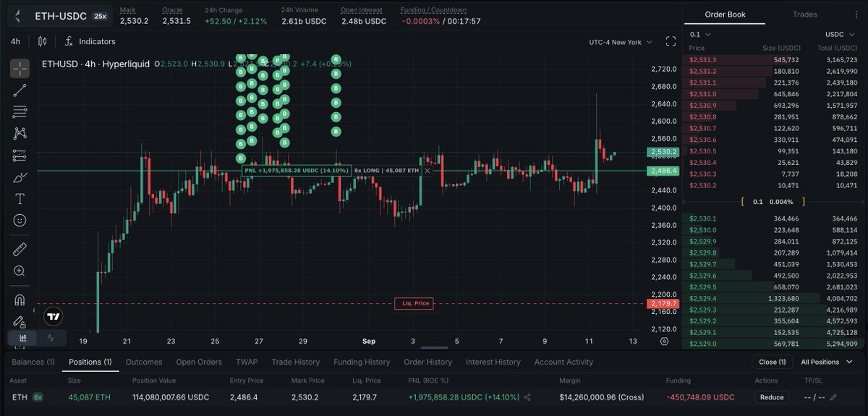
Task: Open the long/short position forecasting tool
Action: point(20,156)
